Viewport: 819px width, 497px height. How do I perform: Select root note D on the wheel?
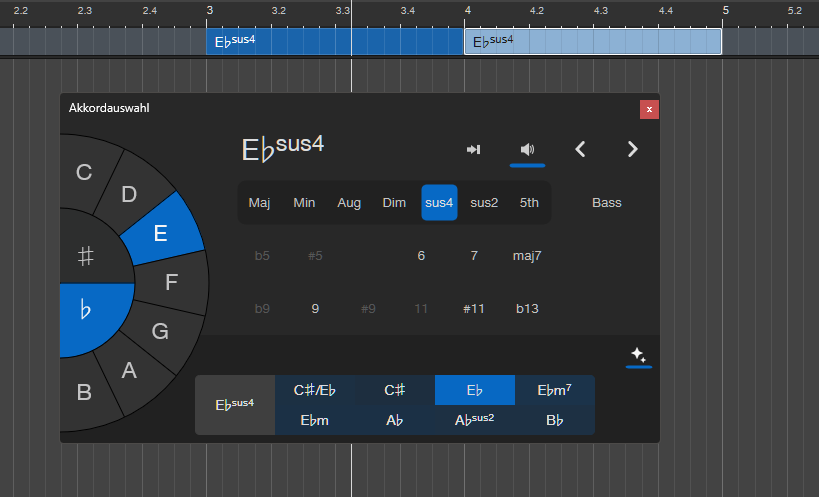click(129, 195)
